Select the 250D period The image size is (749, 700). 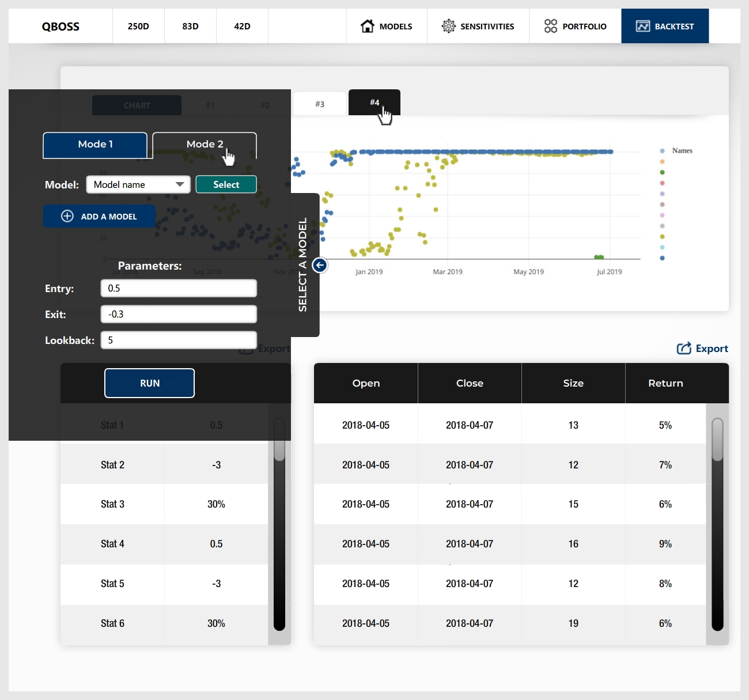click(x=138, y=27)
